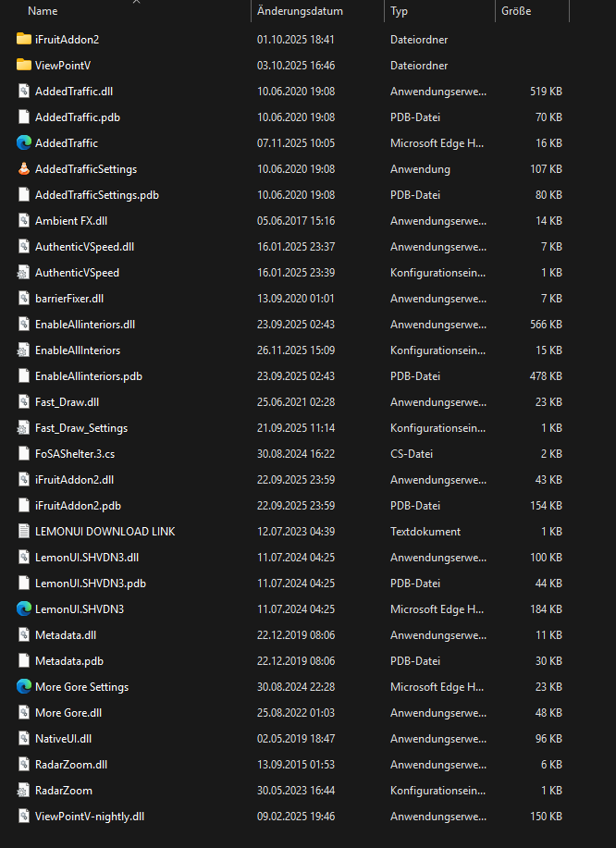Click the Fast_Draw_Settings config icon
616x848 pixels.
[23, 428]
